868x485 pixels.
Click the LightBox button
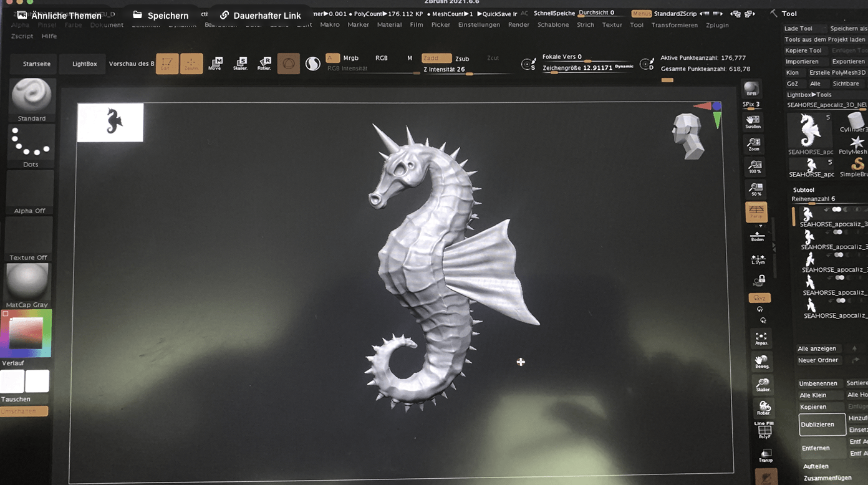click(x=84, y=64)
